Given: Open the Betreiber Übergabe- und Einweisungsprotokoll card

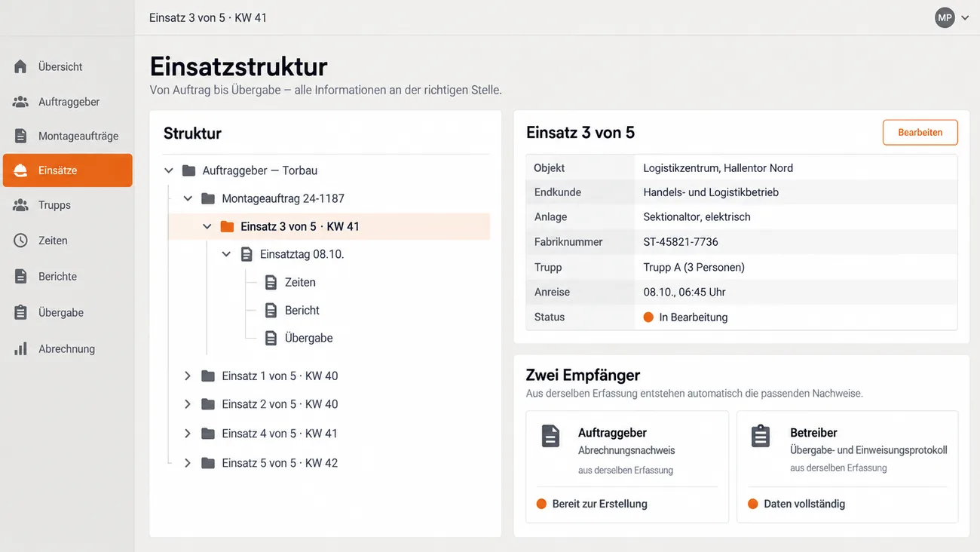Looking at the screenshot, I should (x=847, y=467).
